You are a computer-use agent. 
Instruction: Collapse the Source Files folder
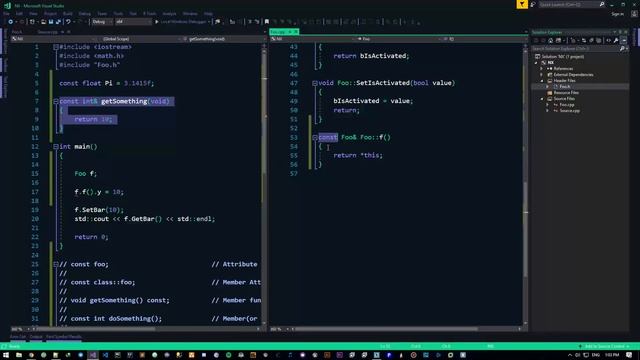pos(542,99)
